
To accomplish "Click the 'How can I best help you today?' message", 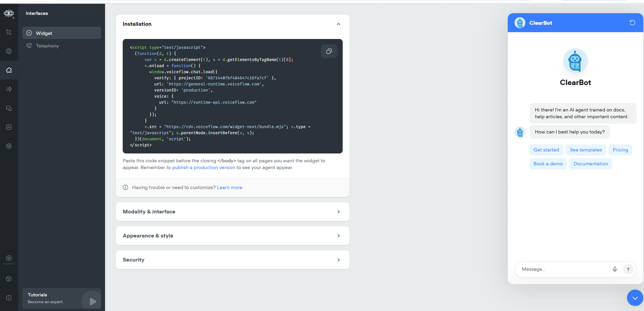I will point(570,132).
